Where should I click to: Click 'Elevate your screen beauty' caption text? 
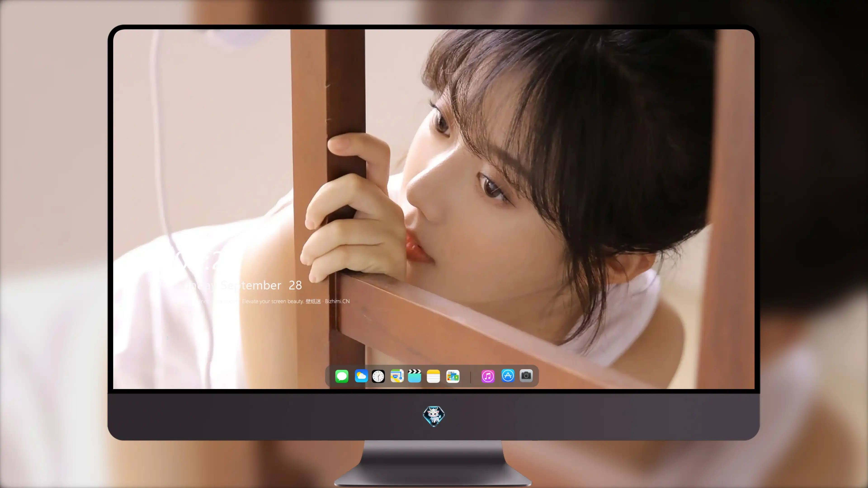tap(273, 301)
